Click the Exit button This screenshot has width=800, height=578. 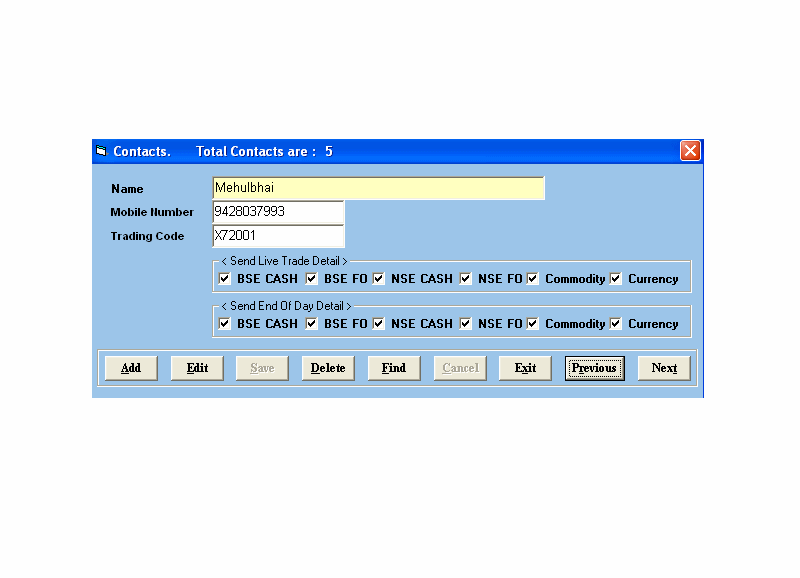pyautogui.click(x=525, y=368)
